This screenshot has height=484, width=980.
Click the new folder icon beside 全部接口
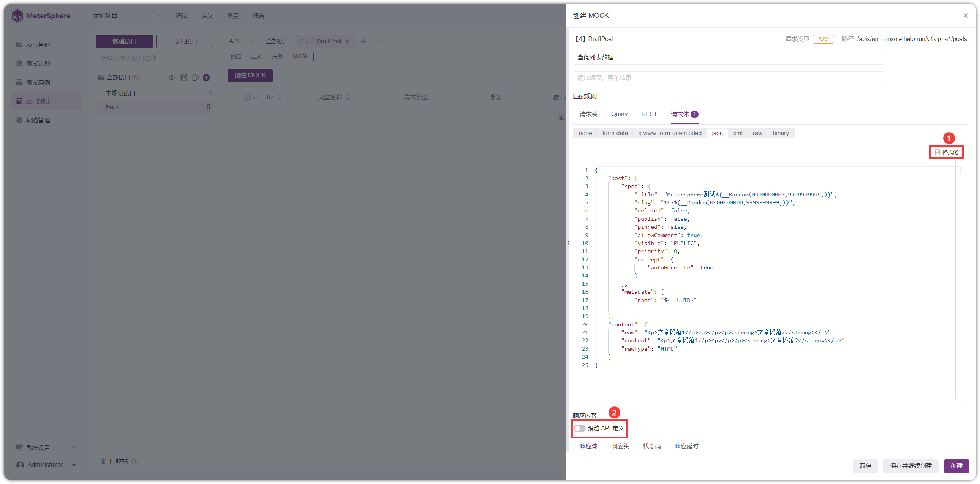(196, 78)
